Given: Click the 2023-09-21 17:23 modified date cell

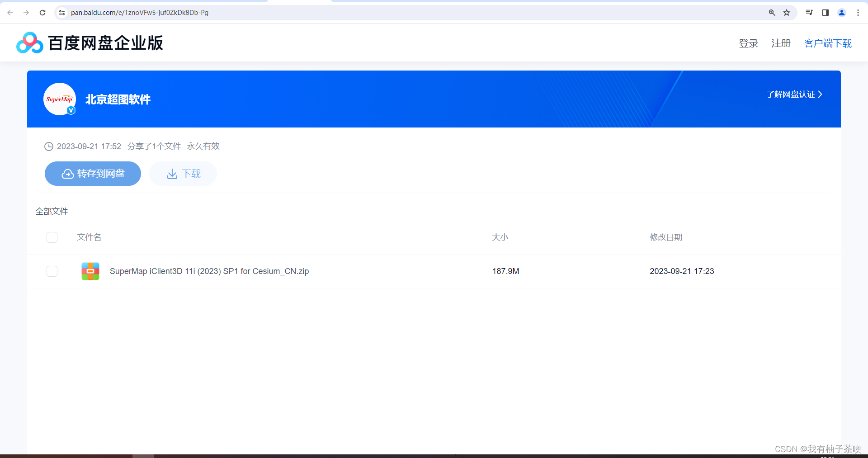Looking at the screenshot, I should click(x=682, y=271).
